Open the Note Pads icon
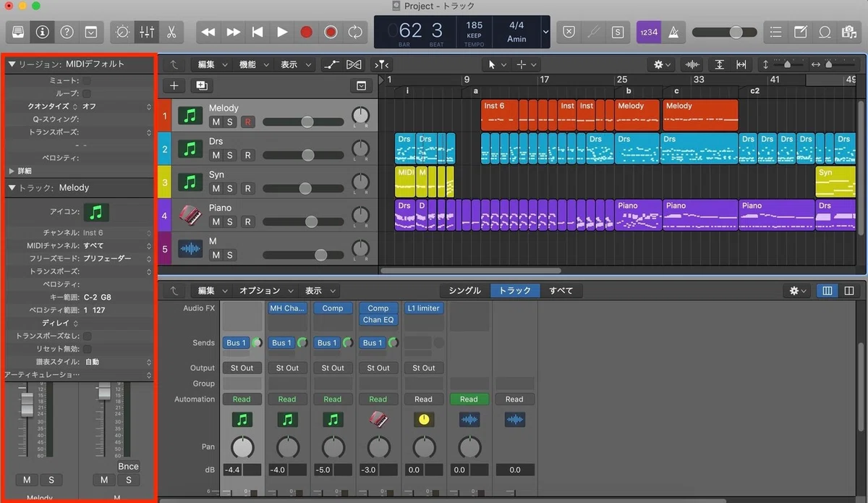 click(x=800, y=32)
